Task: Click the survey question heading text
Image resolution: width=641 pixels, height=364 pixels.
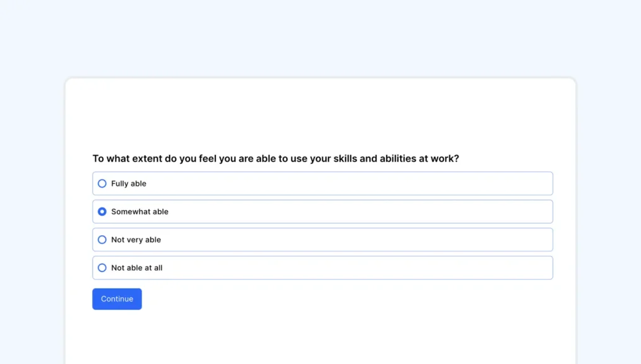Action: pyautogui.click(x=275, y=158)
